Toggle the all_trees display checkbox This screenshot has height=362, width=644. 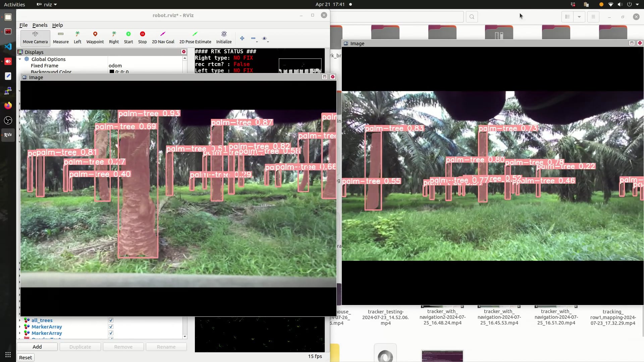pyautogui.click(x=111, y=320)
